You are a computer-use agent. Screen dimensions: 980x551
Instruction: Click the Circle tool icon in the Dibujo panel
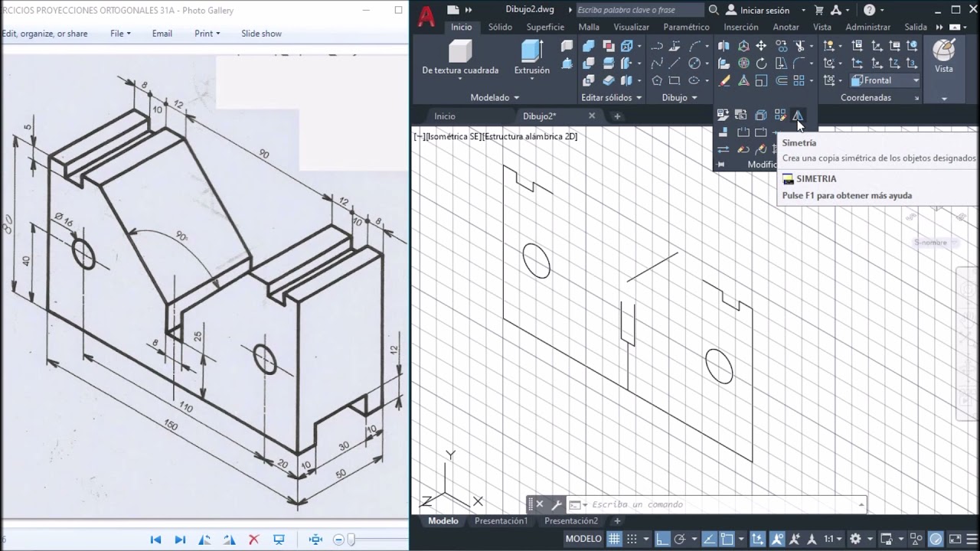[694, 64]
